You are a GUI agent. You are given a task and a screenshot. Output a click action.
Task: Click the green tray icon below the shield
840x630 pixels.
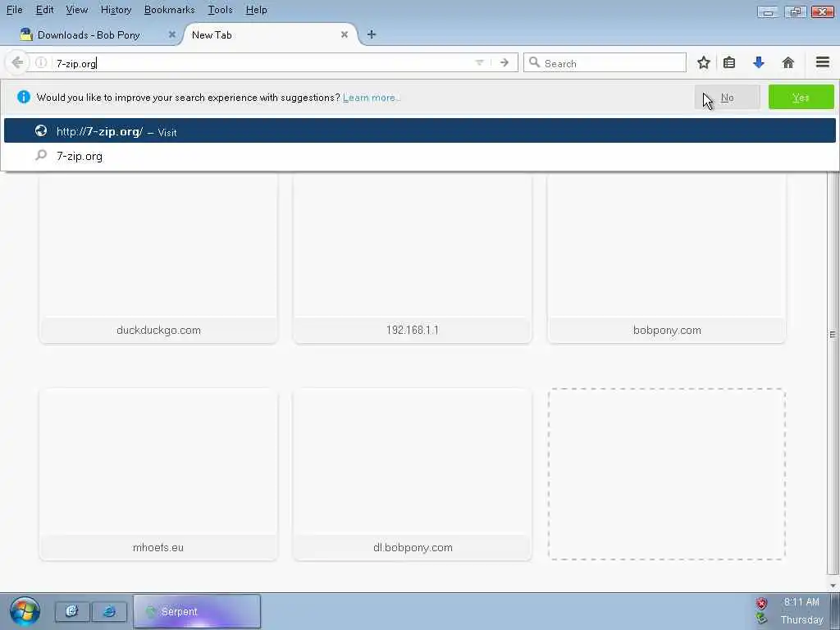point(761,619)
